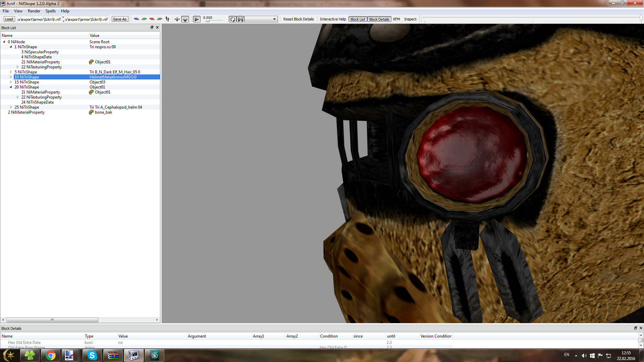Click Object01 material icon under 20 NiTriShape

(x=91, y=92)
